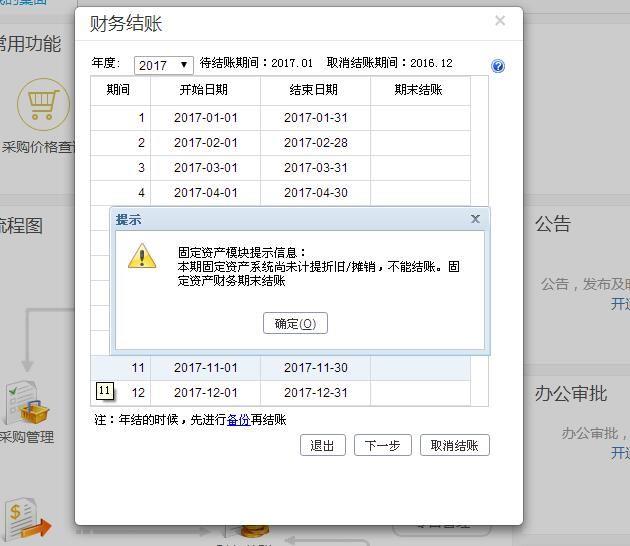This screenshot has width=630, height=546.
Task: Select end date cell 2017-12-31
Action: pos(315,393)
